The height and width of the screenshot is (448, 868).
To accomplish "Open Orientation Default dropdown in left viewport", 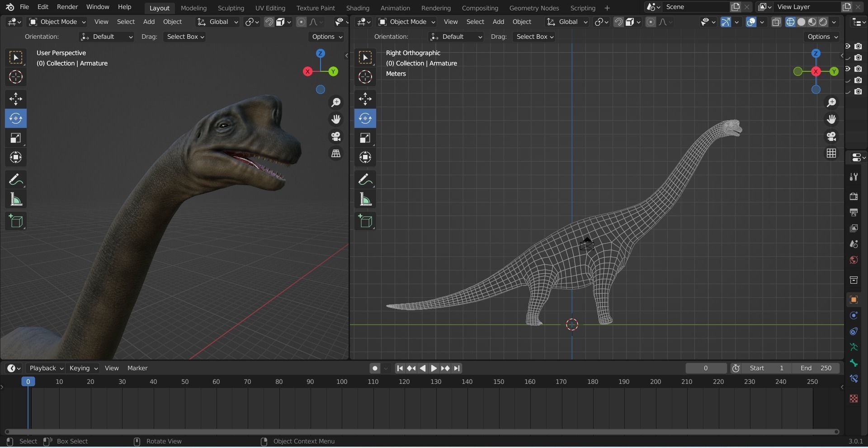I will 107,37.
